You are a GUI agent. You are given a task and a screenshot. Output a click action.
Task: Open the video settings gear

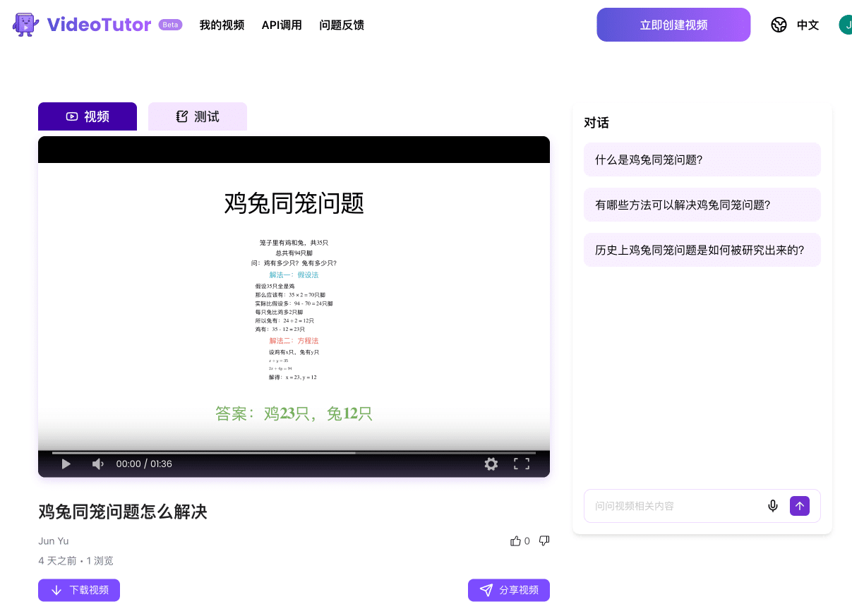pyautogui.click(x=491, y=464)
